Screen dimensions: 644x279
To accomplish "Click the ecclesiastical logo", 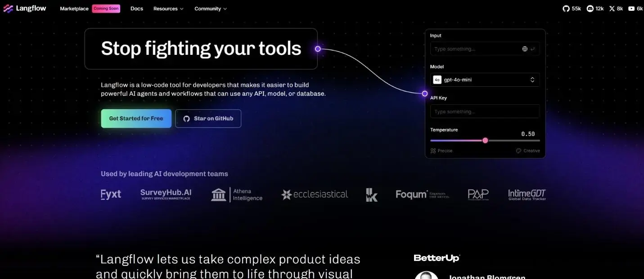I will click(315, 195).
